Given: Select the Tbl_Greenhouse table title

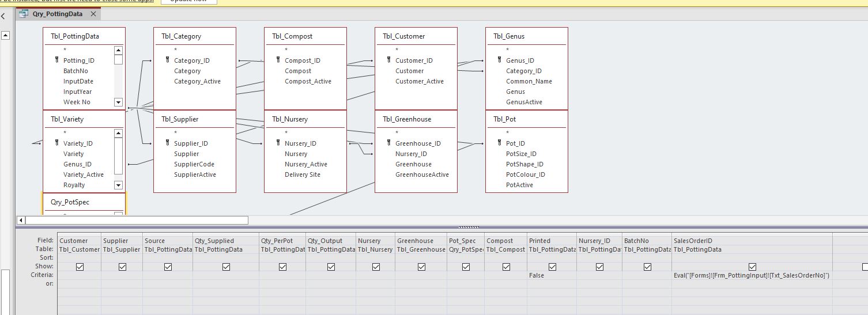Looking at the screenshot, I should (x=407, y=119).
